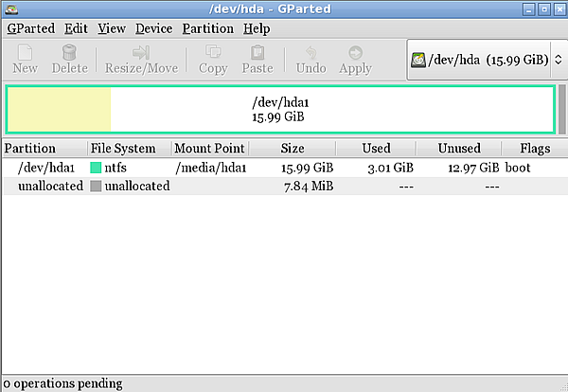The image size is (568, 392).
Task: Click the Copy toolbar icon
Action: point(213,52)
